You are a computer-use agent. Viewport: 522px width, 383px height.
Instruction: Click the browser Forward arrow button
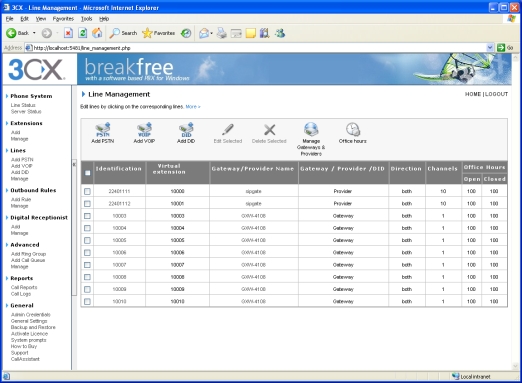point(47,33)
